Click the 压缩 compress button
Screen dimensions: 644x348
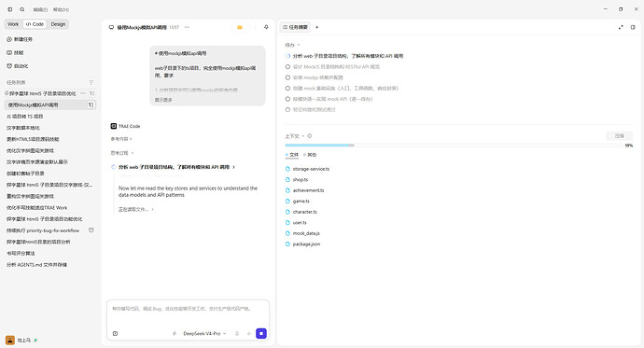620,136
